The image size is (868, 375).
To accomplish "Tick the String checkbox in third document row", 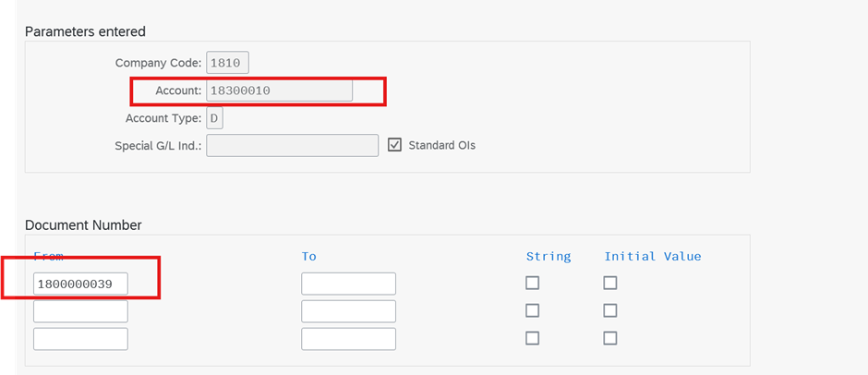I will [x=532, y=338].
